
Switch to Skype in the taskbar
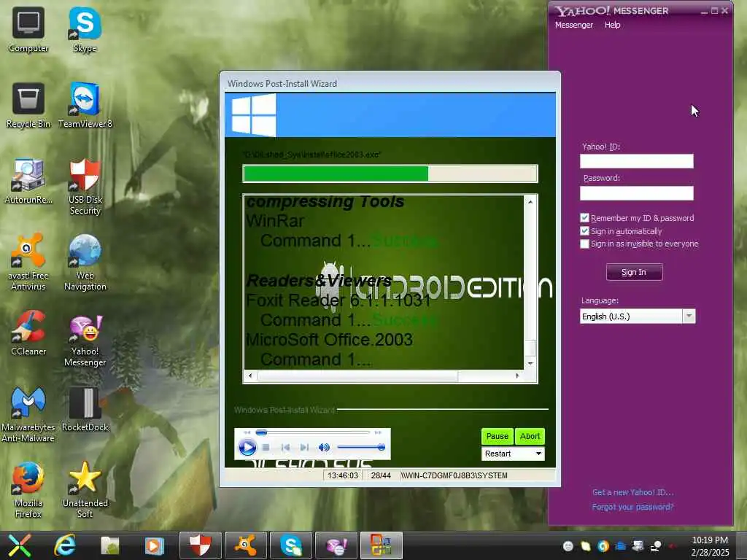tap(290, 545)
